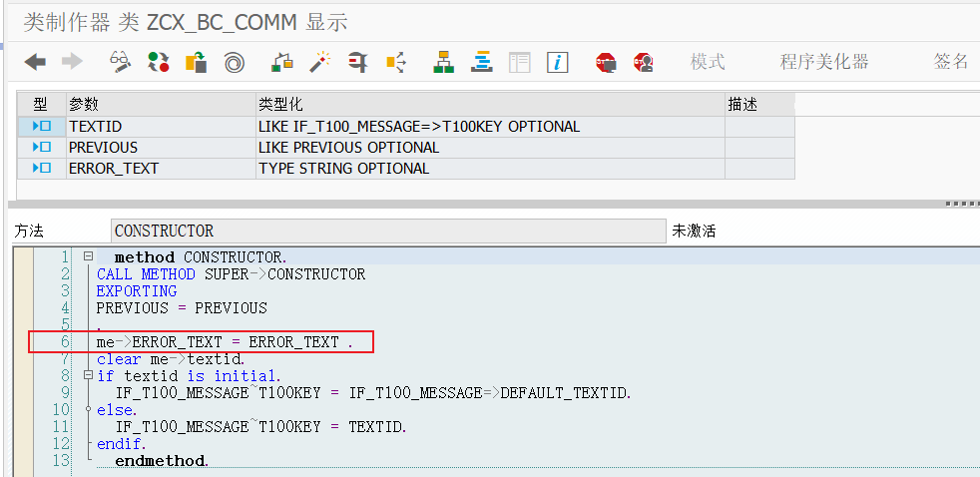Click the 类型化 column header
Viewport: 980px width, 477px height.
[491, 105]
